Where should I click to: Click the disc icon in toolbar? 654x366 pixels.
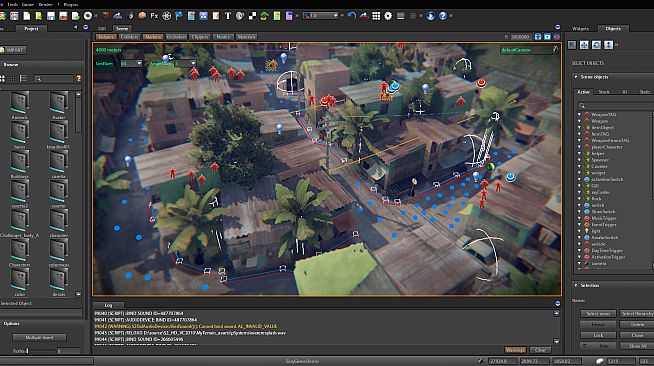[x=88, y=16]
